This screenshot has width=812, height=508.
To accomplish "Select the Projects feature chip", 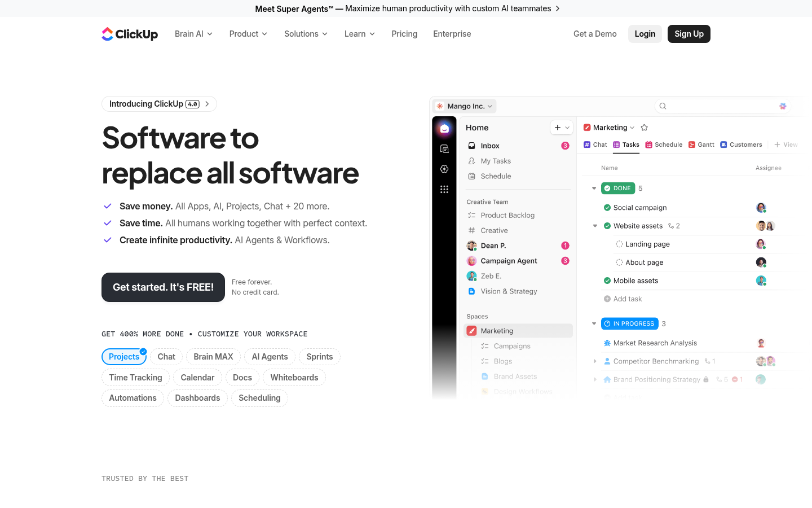I will click(124, 357).
